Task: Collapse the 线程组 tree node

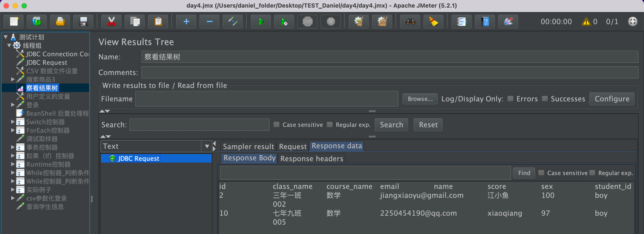Action: pyautogui.click(x=9, y=46)
